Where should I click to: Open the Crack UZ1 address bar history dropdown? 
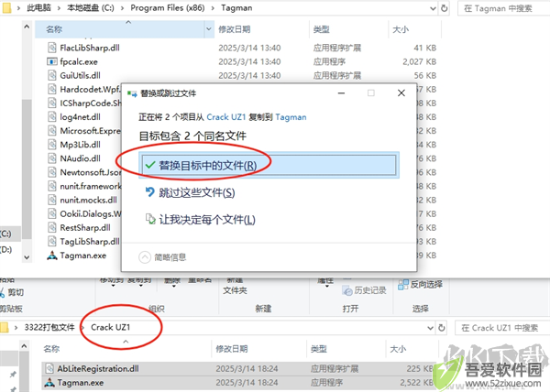click(431, 328)
